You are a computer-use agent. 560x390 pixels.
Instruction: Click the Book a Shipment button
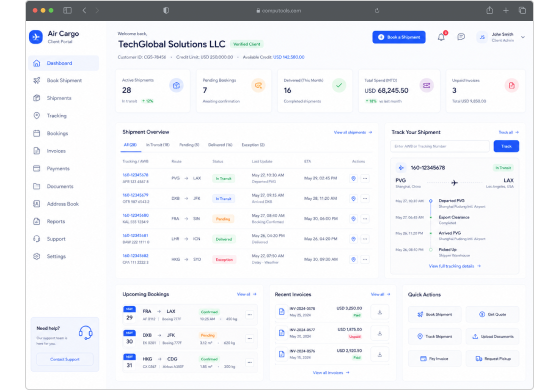399,37
